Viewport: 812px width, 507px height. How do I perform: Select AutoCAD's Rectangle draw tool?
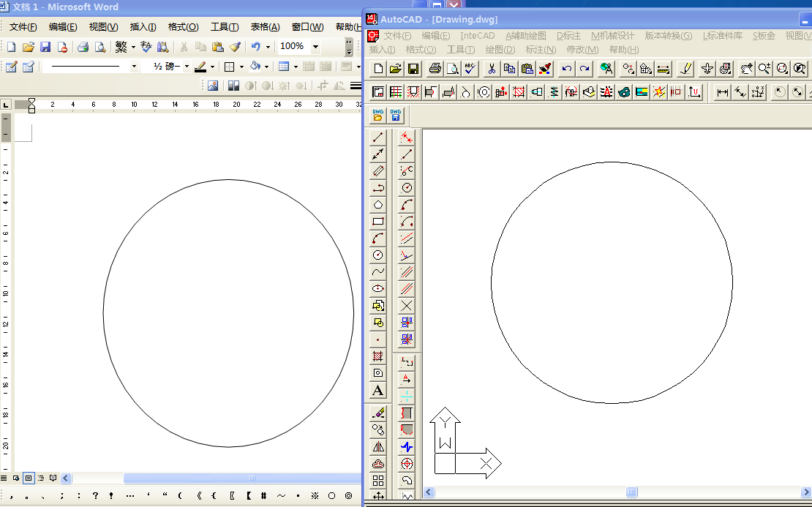(378, 221)
